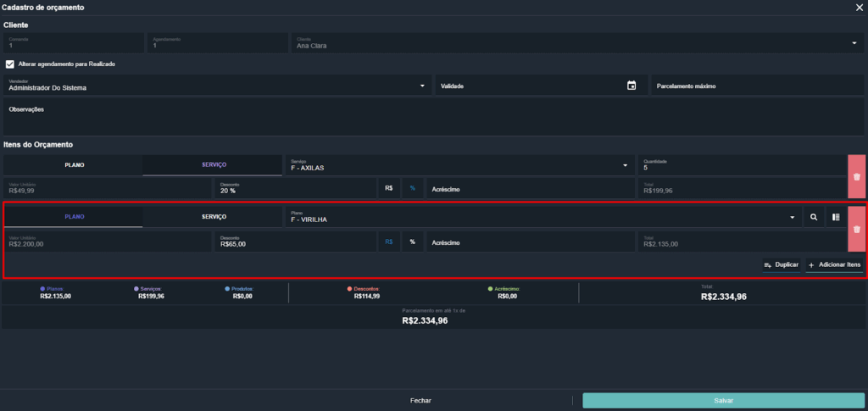Click the search icon beside F - VIRILHA
The image size is (868, 411).
[814, 218]
